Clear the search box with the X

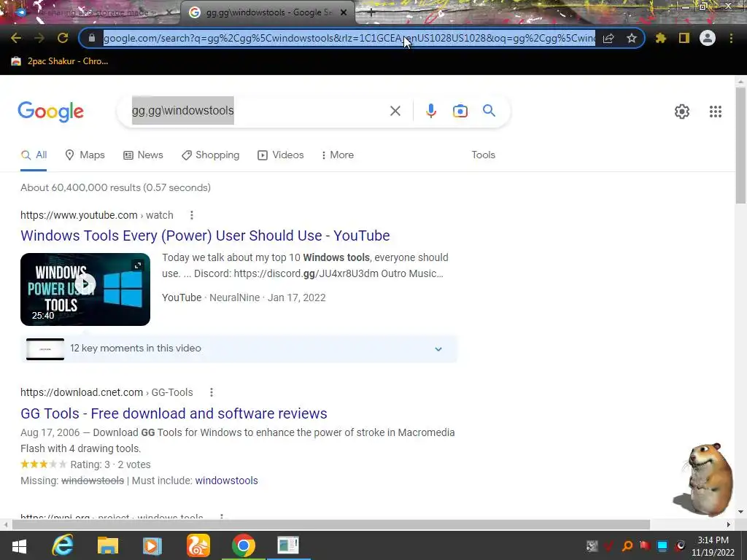(x=395, y=111)
